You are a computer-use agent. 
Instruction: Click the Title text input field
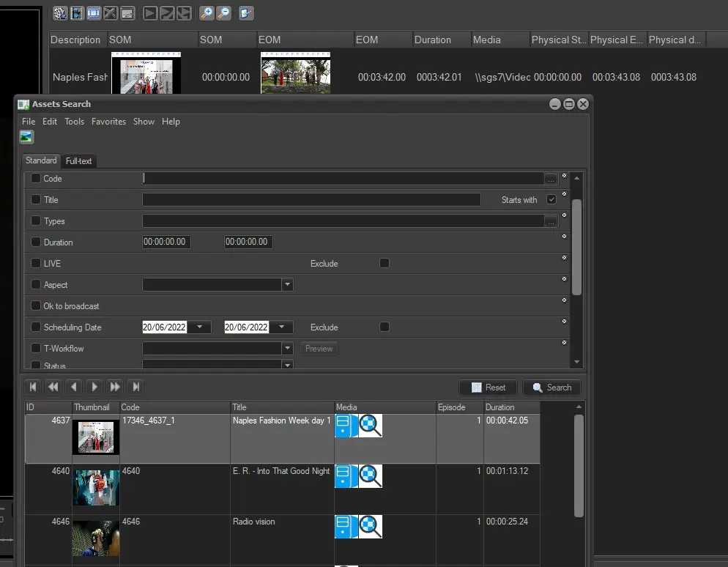pyautogui.click(x=311, y=199)
